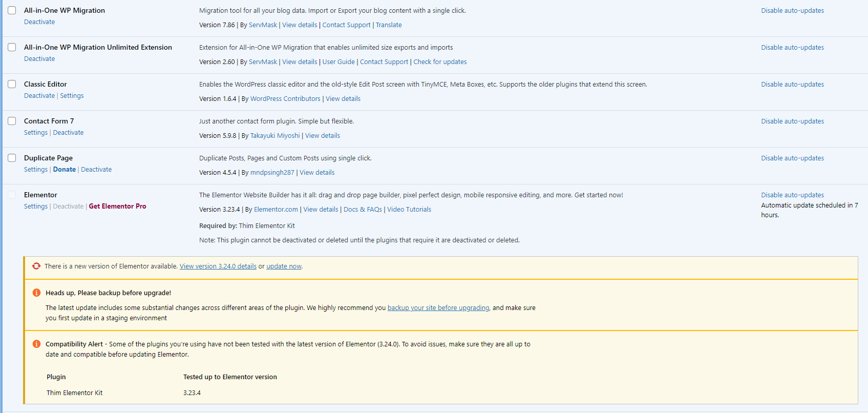Click Translate link for WP Migration
Screen dimensions: 868x413
pos(389,25)
